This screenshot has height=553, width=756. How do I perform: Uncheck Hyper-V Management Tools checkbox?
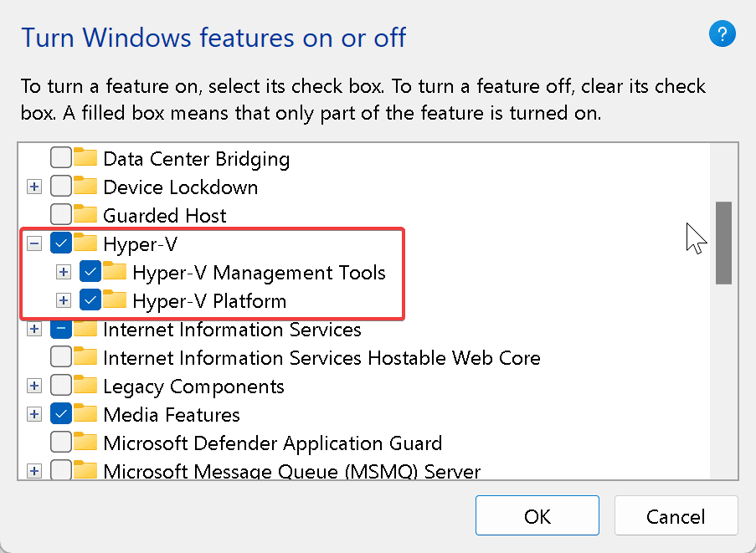pos(90,271)
